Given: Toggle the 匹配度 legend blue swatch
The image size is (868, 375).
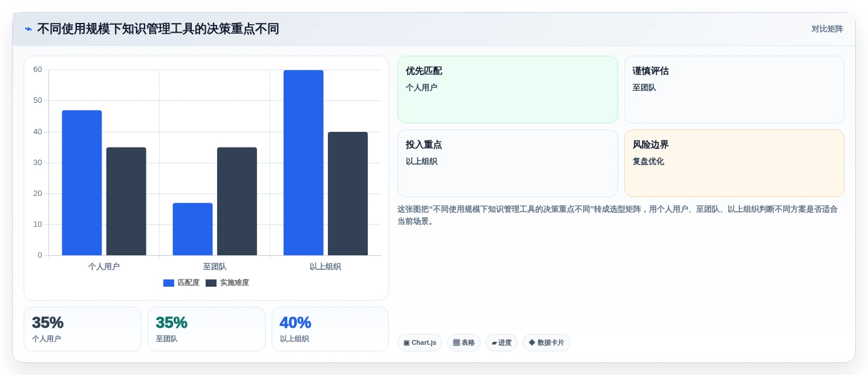Looking at the screenshot, I should 169,283.
